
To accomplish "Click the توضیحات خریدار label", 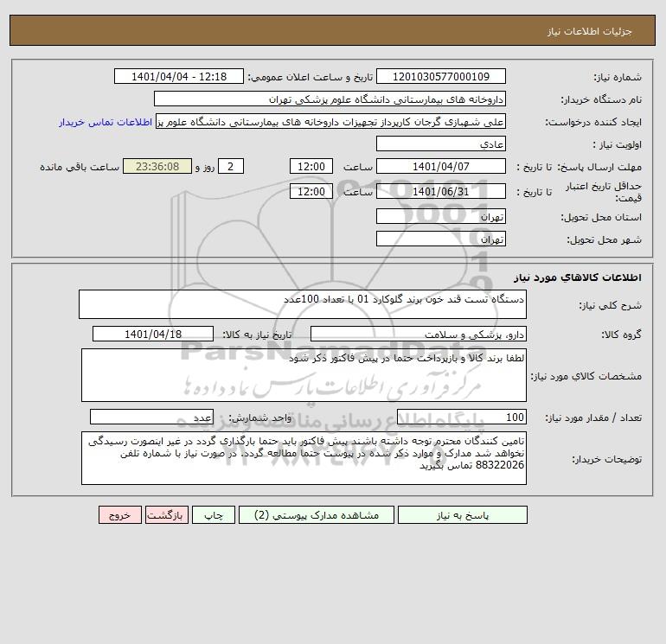I will coord(607,459).
